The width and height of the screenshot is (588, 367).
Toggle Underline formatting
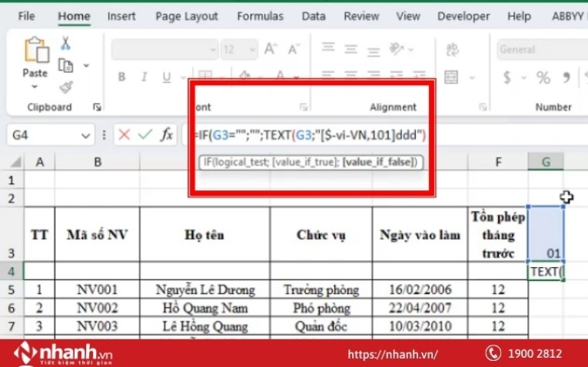click(167, 77)
